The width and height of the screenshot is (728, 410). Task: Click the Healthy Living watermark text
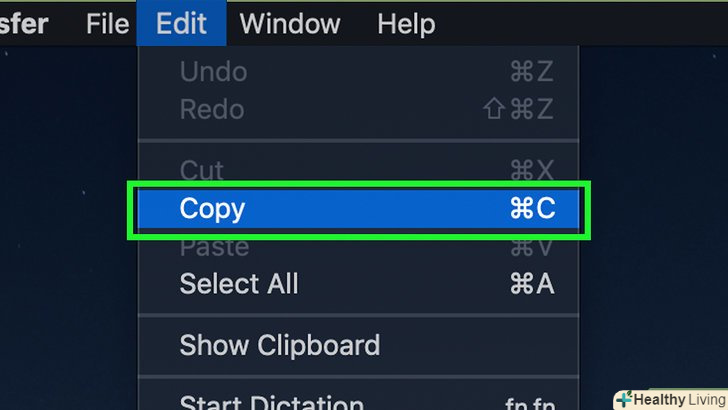682,399
